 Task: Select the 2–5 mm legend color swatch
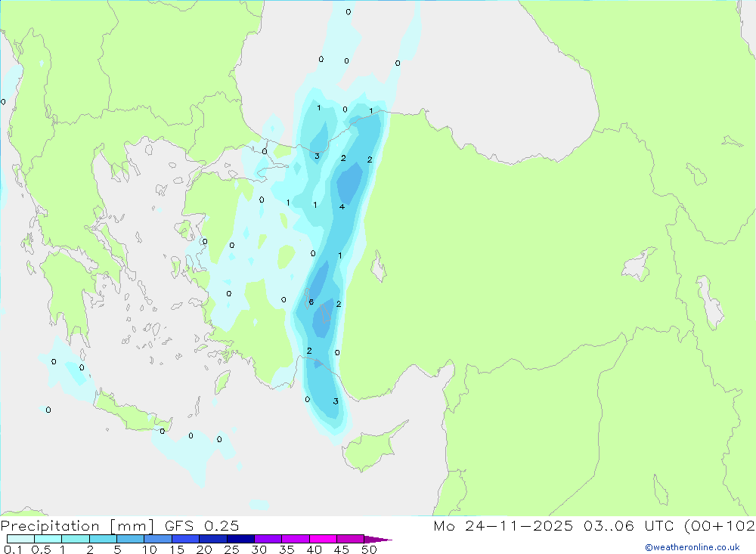103,539
